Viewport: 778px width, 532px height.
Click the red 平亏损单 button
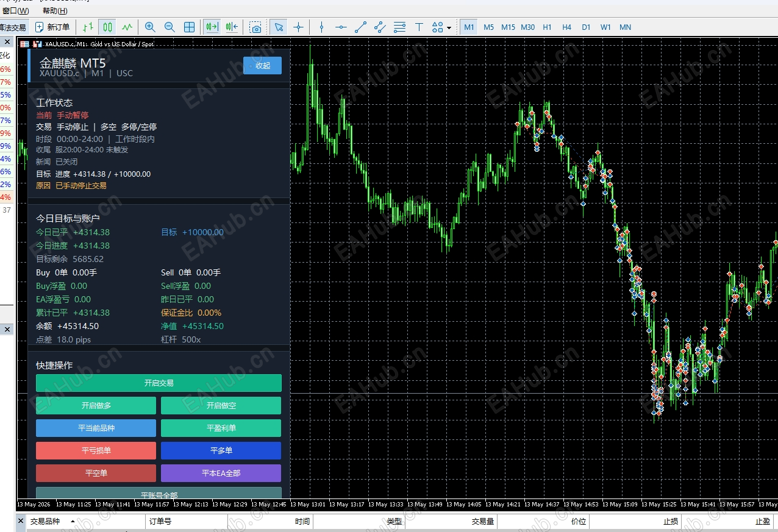click(96, 450)
